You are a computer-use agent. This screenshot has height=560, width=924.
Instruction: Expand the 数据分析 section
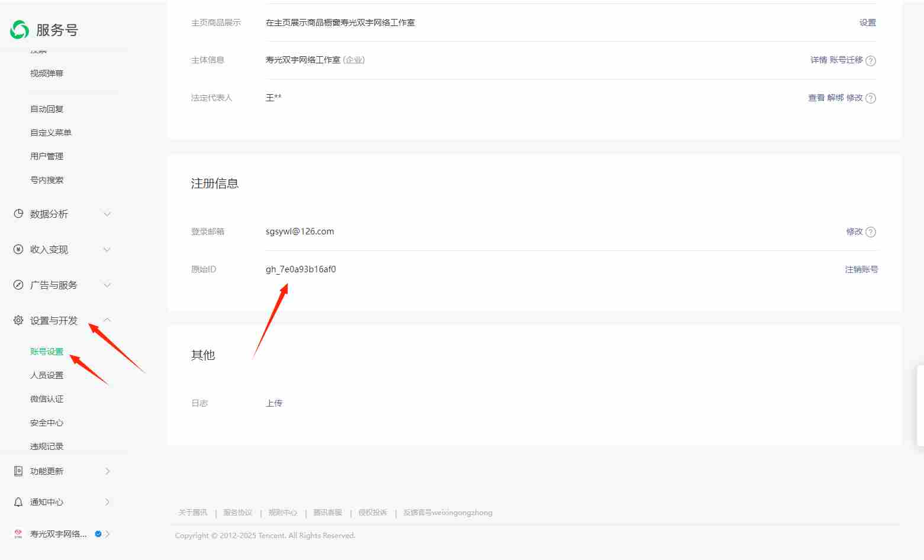coord(107,214)
